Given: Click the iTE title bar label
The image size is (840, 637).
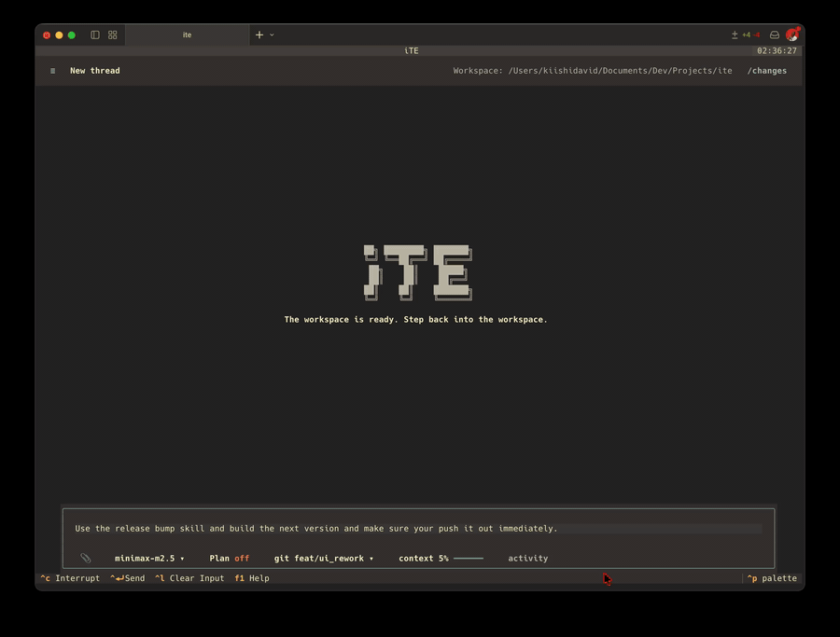Looking at the screenshot, I should coord(412,51).
